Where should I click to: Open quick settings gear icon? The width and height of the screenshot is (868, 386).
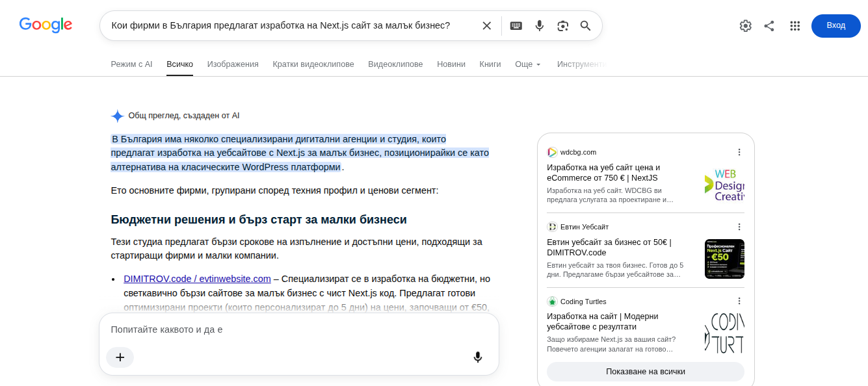pyautogui.click(x=745, y=26)
